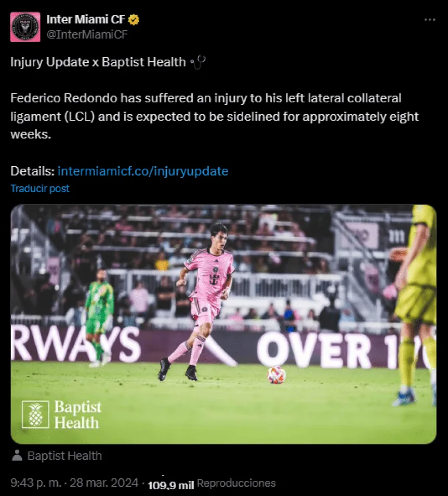This screenshot has height=496, width=448.
Task: Click the Inter Miami CF display name
Action: coord(86,20)
